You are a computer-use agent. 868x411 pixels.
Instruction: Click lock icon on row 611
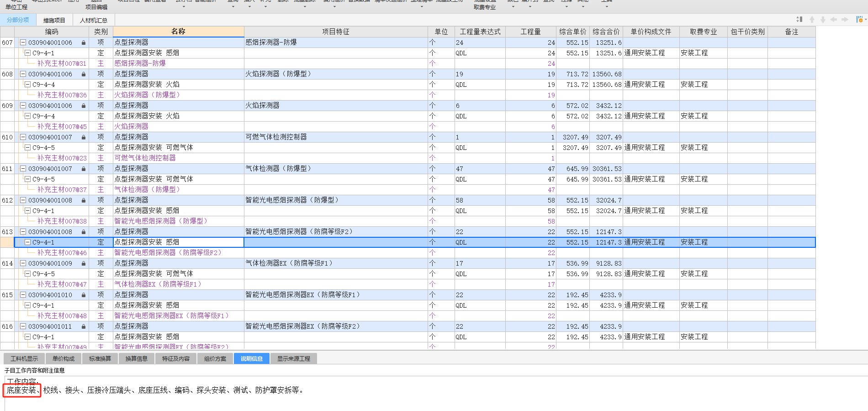(84, 169)
